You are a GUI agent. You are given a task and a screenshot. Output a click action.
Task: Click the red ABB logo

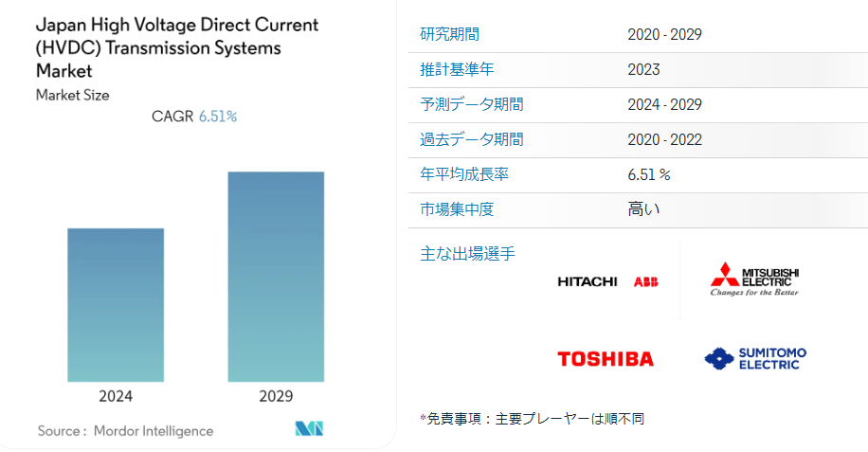coord(646,282)
